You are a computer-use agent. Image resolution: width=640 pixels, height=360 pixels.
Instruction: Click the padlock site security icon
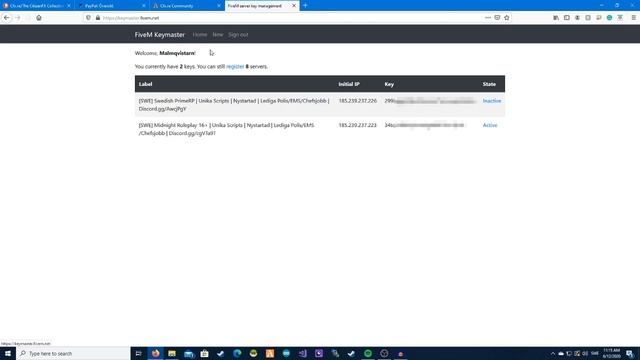(98, 18)
